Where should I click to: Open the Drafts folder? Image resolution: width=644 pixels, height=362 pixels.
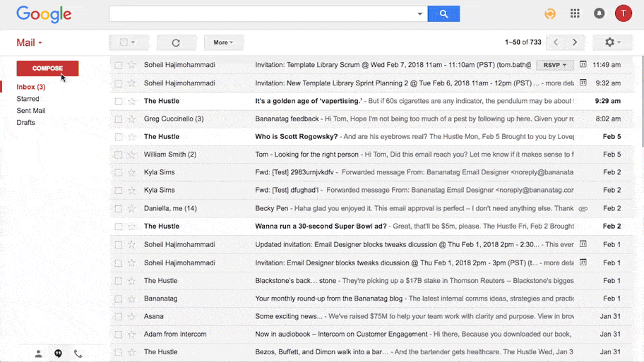(25, 123)
